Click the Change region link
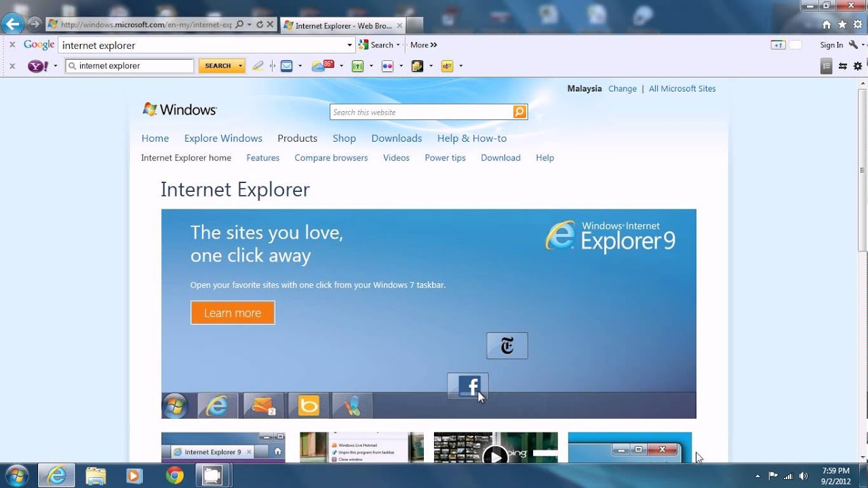The width and height of the screenshot is (868, 488). click(x=623, y=89)
